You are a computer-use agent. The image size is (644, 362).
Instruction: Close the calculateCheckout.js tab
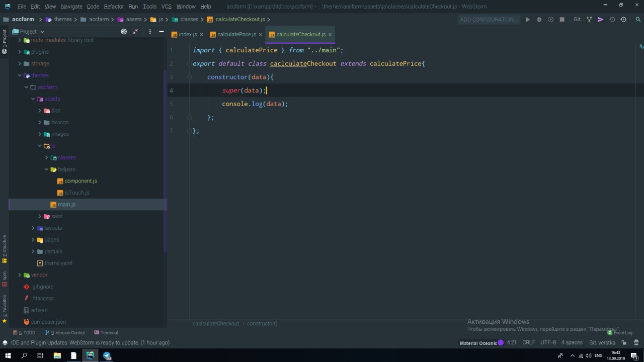pos(330,35)
